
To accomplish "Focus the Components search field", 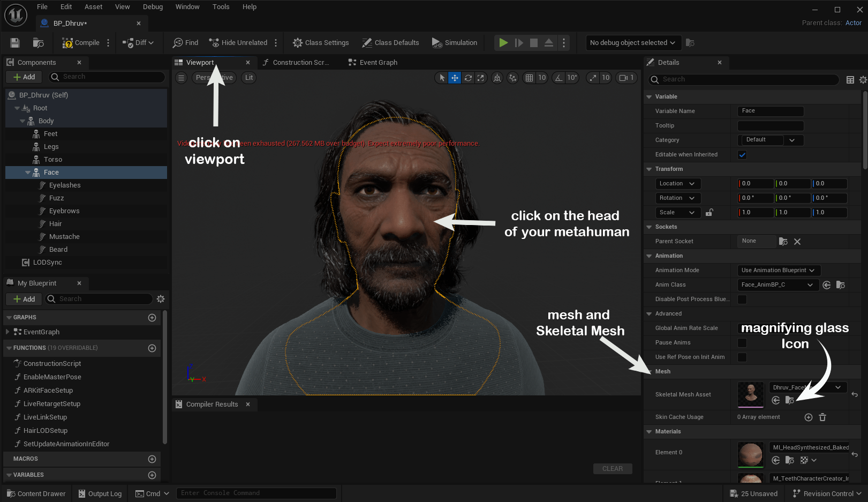I will [x=107, y=77].
